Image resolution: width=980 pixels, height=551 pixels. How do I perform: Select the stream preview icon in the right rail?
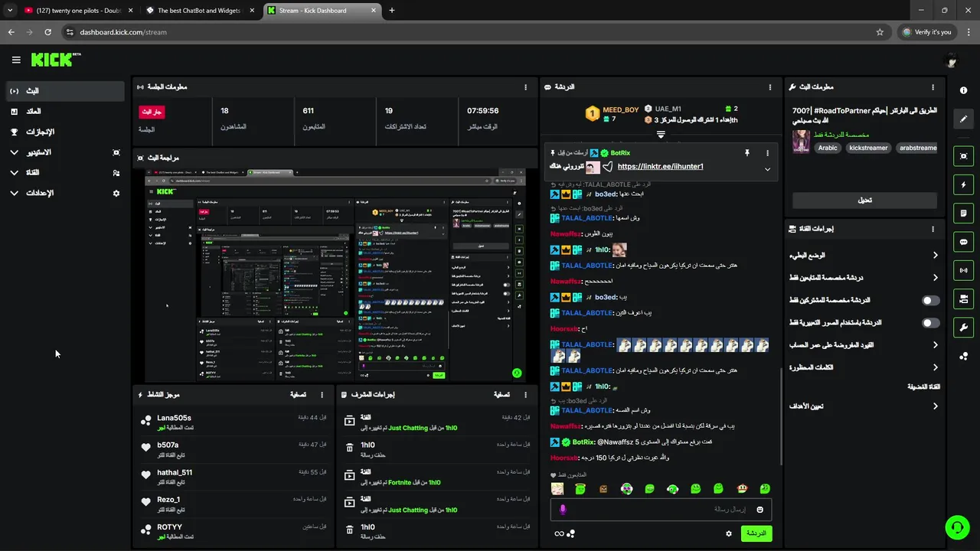click(963, 156)
